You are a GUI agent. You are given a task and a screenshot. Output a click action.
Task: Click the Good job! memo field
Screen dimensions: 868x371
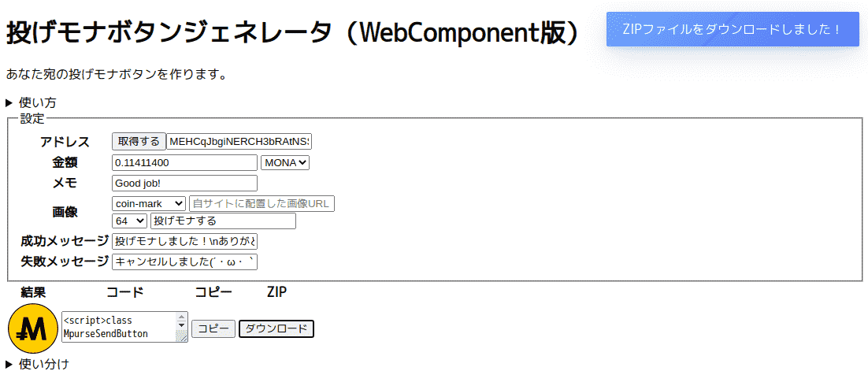[185, 184]
